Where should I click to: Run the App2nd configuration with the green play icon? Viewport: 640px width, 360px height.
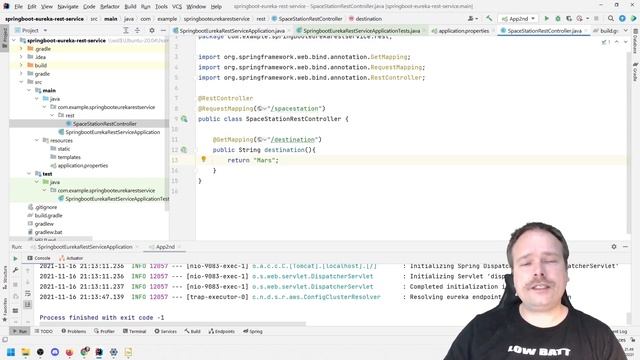coord(547,19)
